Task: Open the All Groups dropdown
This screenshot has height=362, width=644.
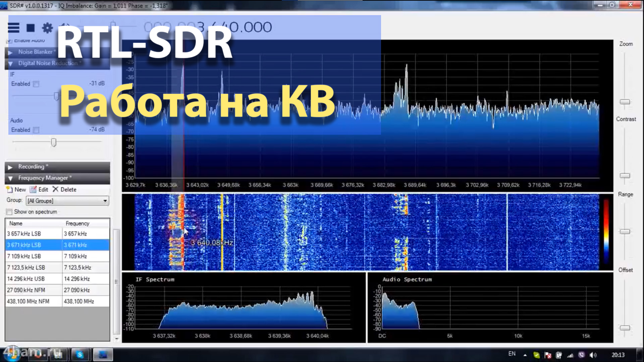Action: tap(104, 200)
